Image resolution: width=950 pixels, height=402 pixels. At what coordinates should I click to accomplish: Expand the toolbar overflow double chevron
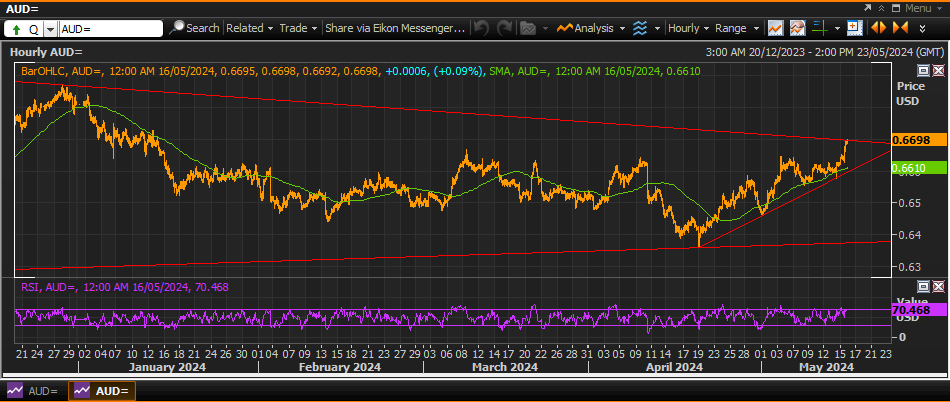[922, 28]
